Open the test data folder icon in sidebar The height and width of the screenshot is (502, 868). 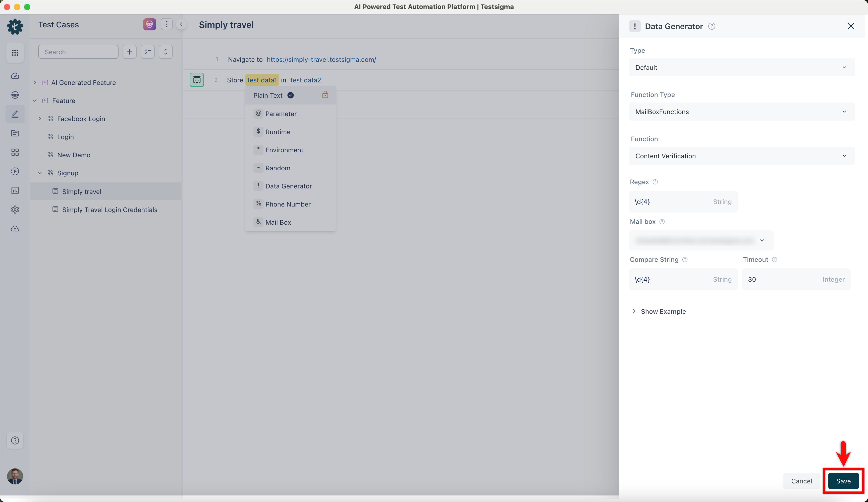pyautogui.click(x=15, y=133)
